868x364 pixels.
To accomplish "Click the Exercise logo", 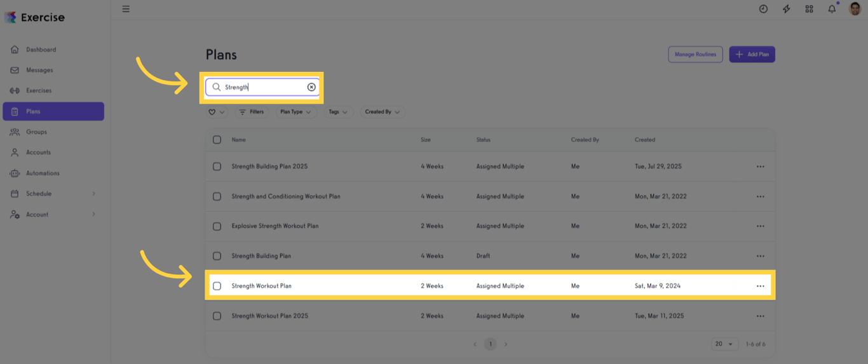I will 34,18.
